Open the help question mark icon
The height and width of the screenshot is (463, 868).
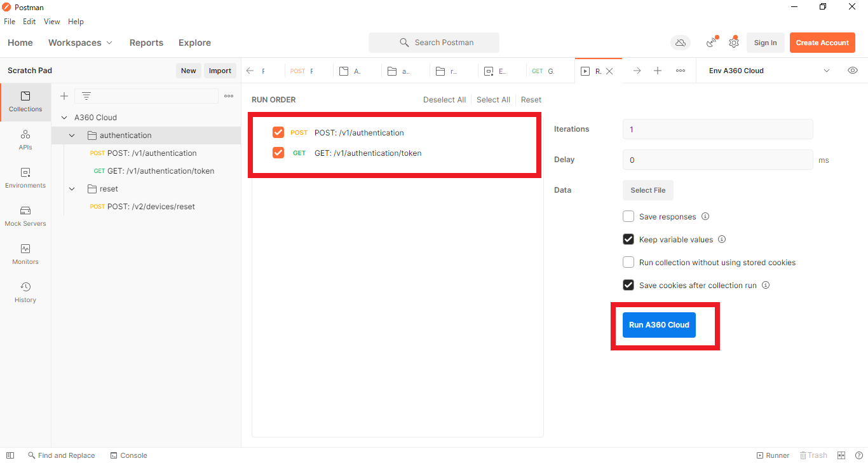tap(858, 455)
